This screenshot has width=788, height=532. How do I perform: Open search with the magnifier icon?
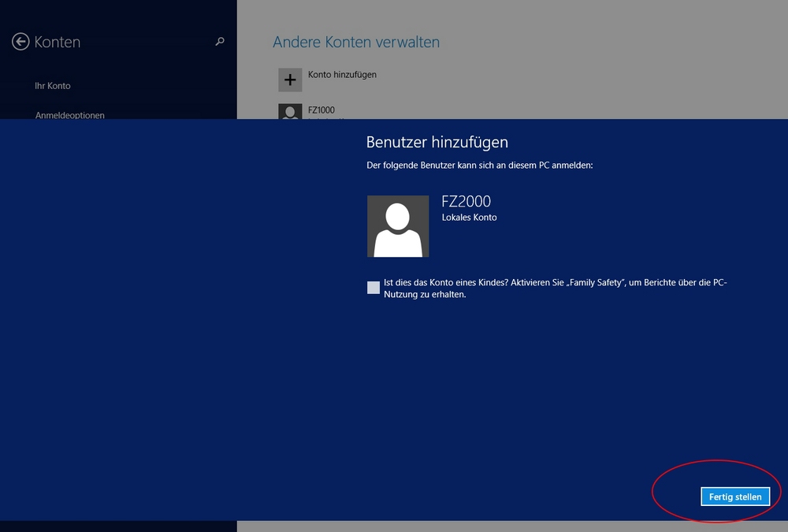220,41
